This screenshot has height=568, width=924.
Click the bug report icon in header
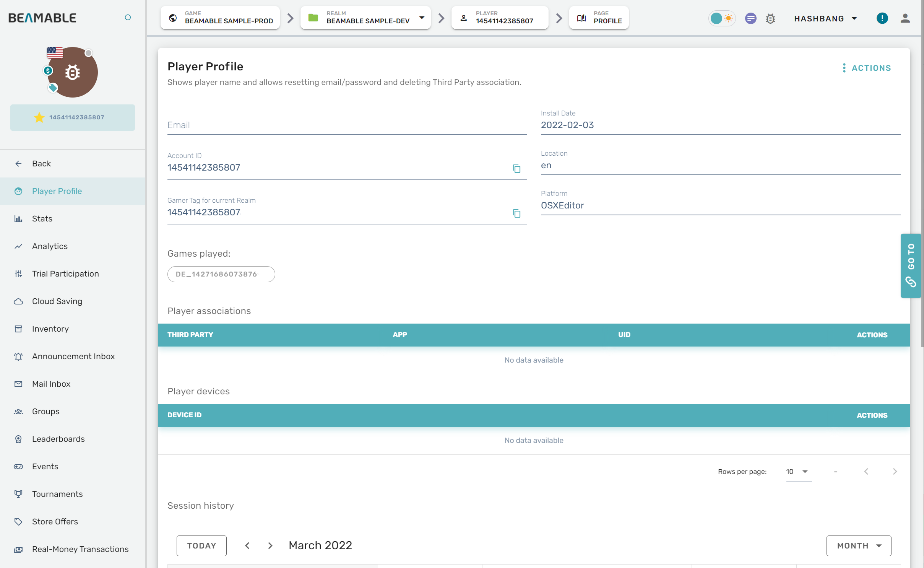770,18
